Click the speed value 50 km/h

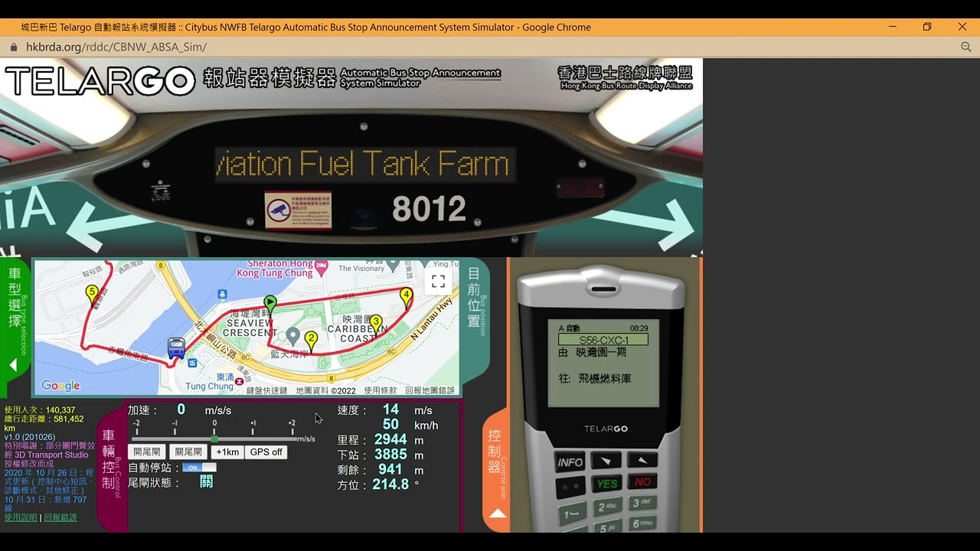click(x=390, y=425)
